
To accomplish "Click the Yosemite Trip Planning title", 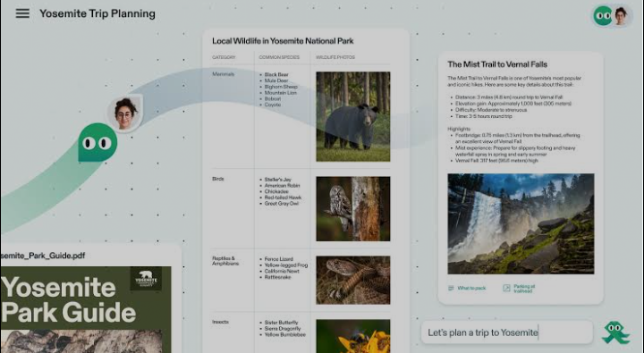I will [x=97, y=13].
